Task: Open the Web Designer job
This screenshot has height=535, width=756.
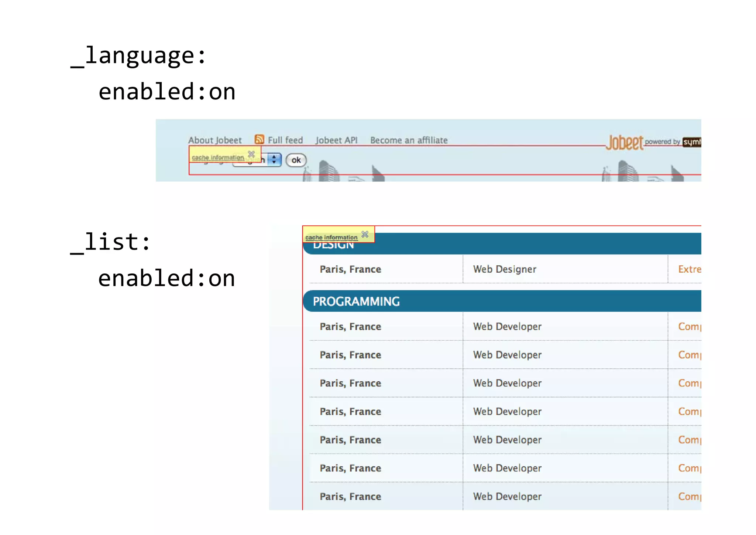Action: click(505, 269)
